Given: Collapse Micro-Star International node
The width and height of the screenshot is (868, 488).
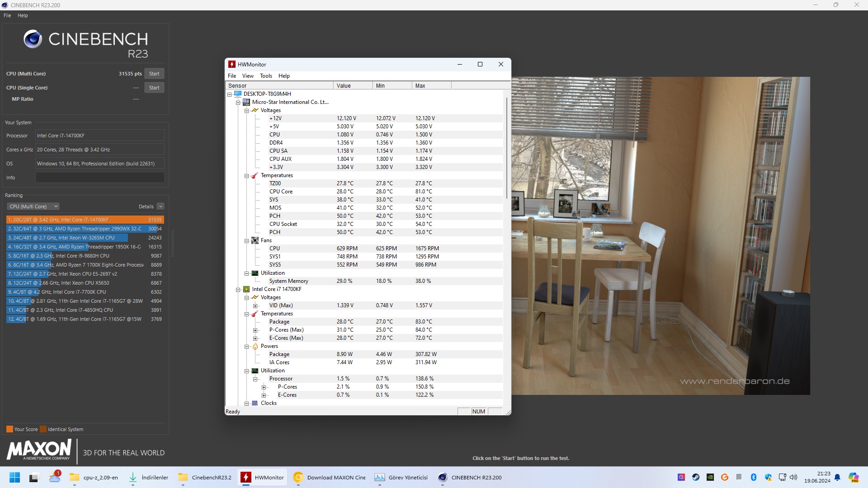Looking at the screenshot, I should 238,102.
